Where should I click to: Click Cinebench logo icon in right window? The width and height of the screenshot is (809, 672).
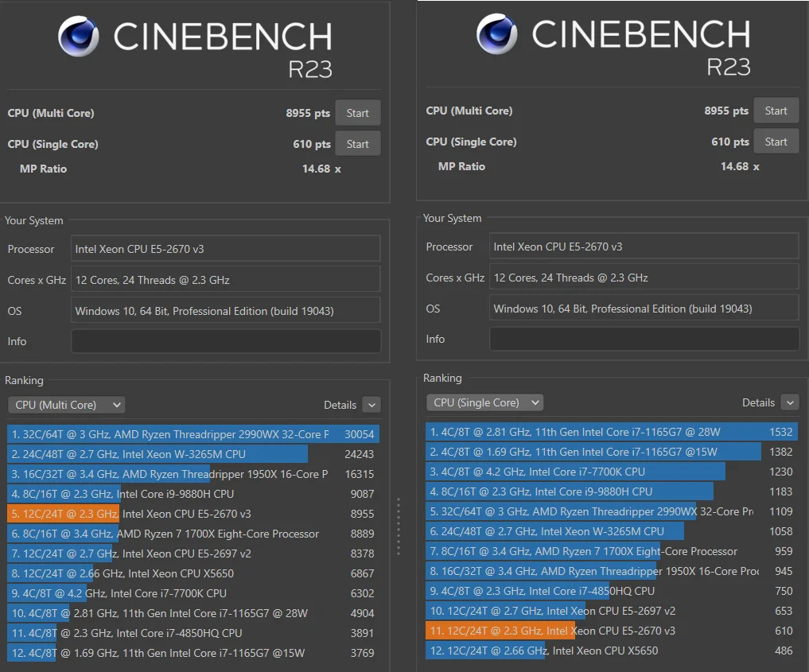(497, 33)
